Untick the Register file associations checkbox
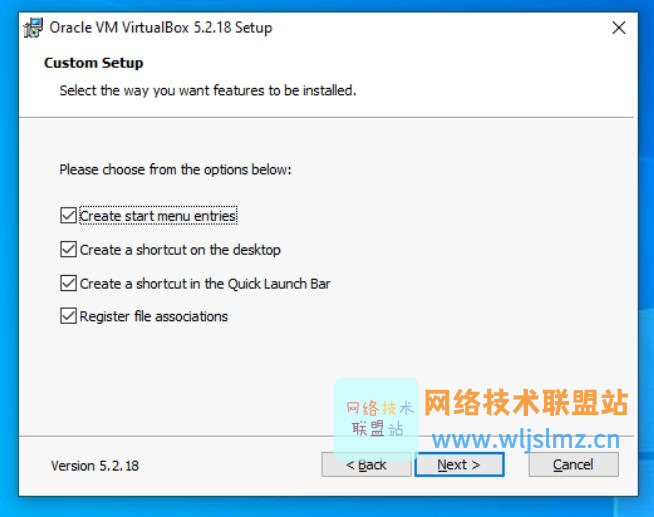The height and width of the screenshot is (517, 654). click(68, 316)
